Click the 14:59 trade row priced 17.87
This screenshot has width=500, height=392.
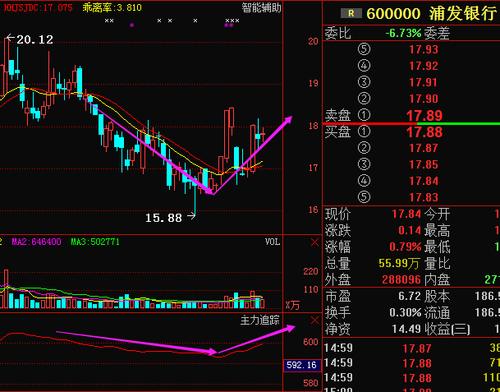[412, 348]
